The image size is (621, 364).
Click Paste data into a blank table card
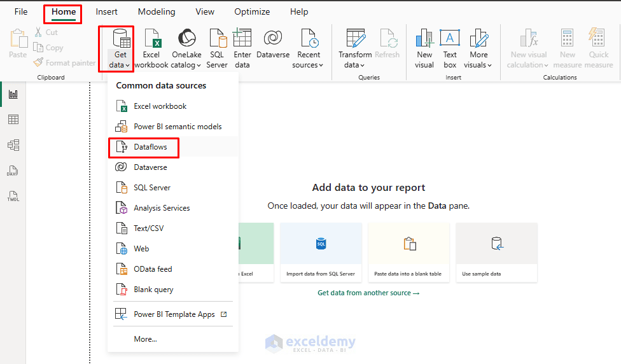point(408,253)
